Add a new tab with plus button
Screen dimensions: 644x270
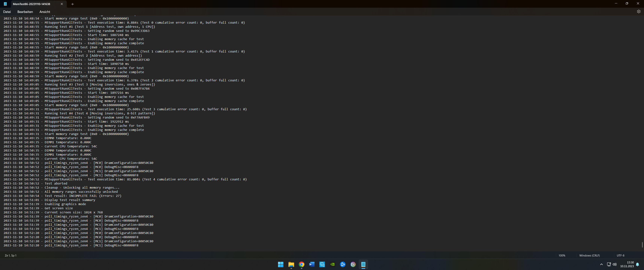tap(72, 4)
